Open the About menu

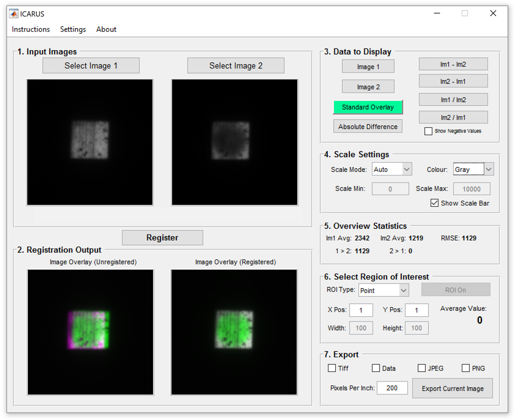tap(106, 29)
